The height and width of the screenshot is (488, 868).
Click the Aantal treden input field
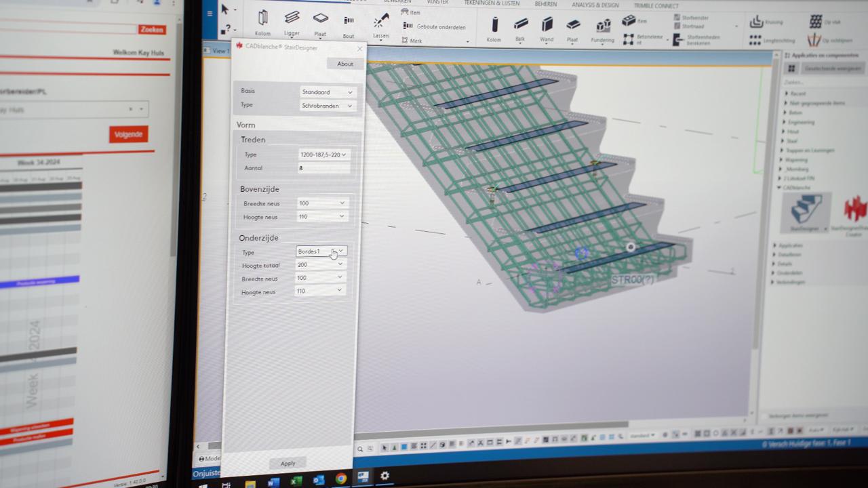pyautogui.click(x=323, y=168)
